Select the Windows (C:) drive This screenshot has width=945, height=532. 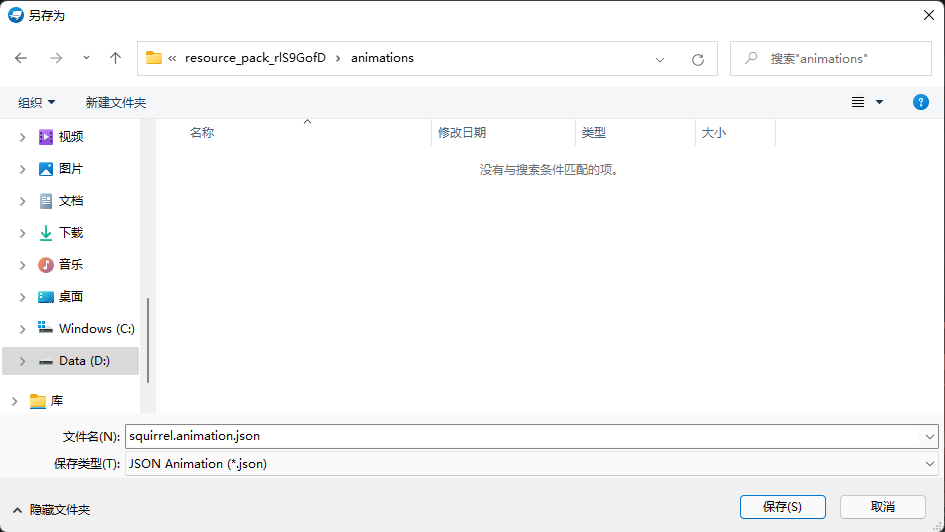86,328
